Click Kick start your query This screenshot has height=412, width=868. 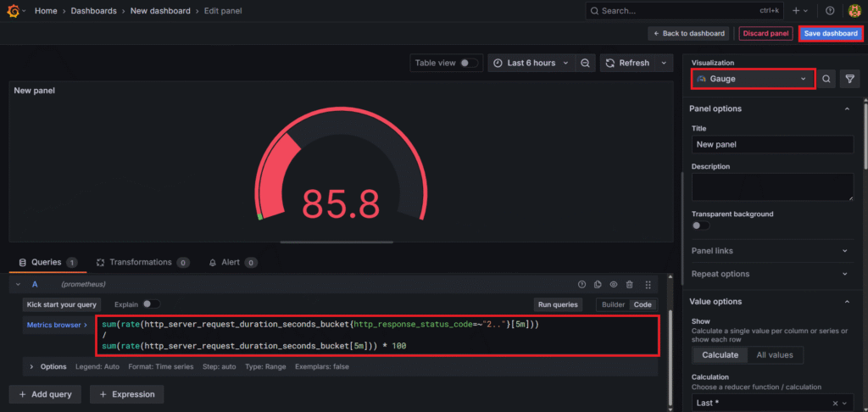[x=62, y=304]
